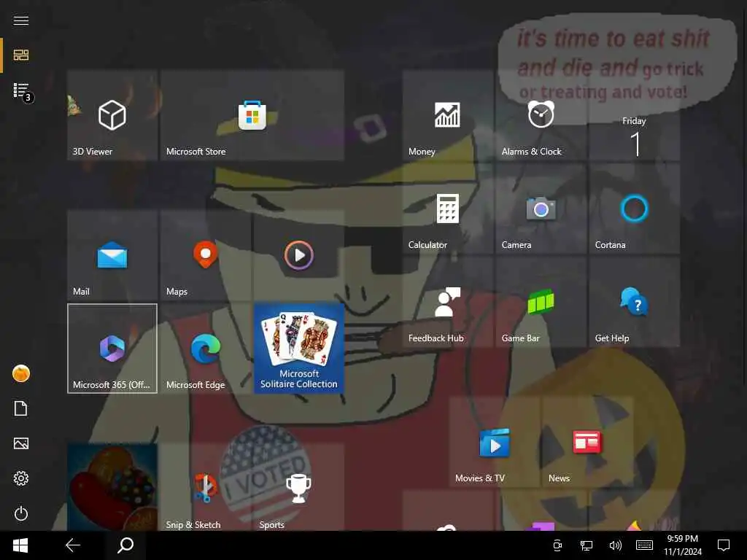The image size is (747, 560).
Task: Open network status tray icon
Action: 587,545
